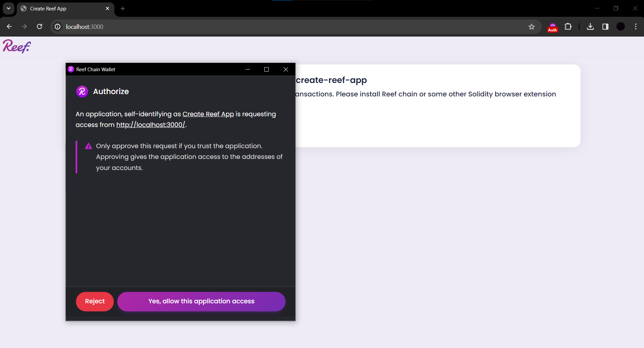
Task: Click the warning triangle icon in wallet popup
Action: [x=88, y=146]
